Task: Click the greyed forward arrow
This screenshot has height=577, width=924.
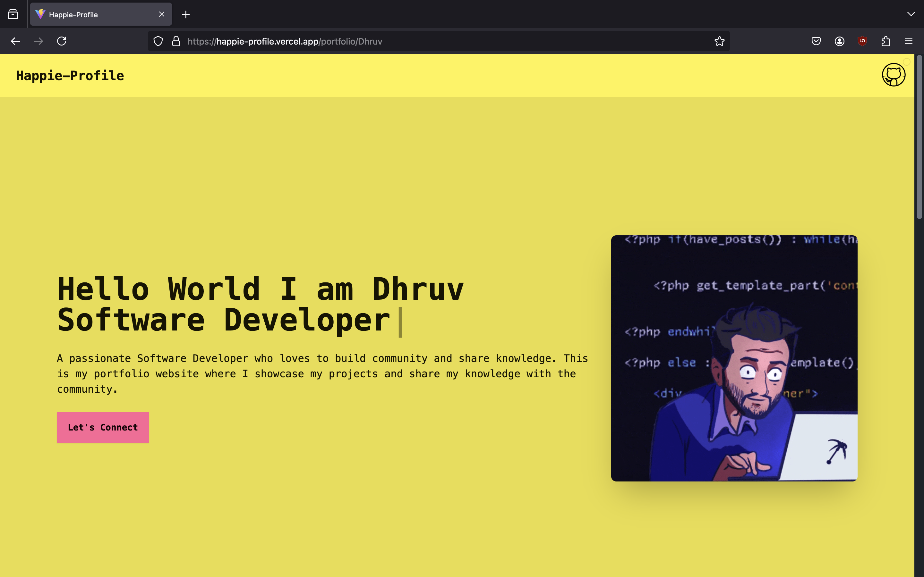Action: 38,41
